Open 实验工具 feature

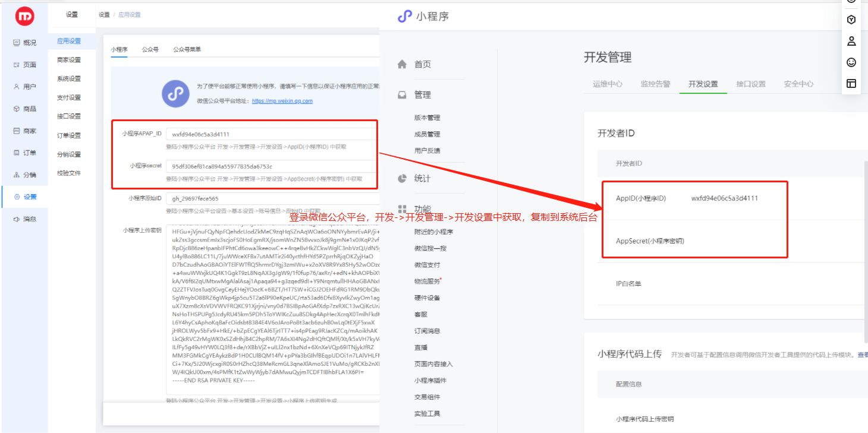[x=427, y=413]
